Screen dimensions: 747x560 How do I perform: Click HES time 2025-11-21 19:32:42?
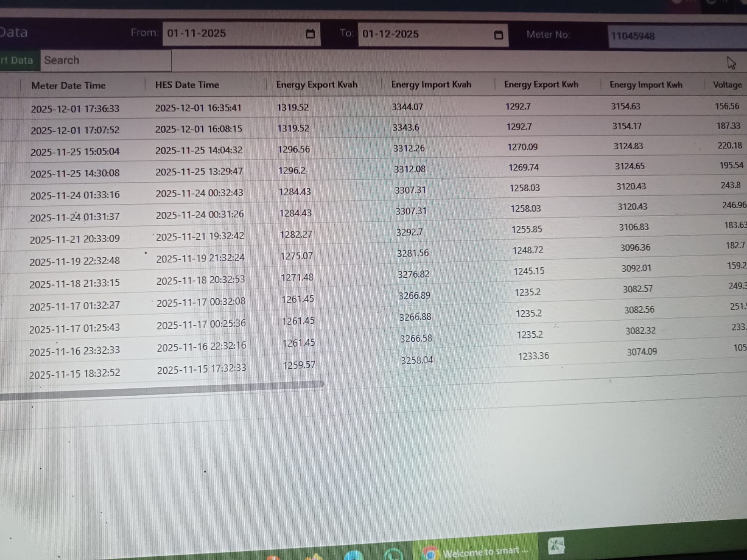pyautogui.click(x=200, y=237)
